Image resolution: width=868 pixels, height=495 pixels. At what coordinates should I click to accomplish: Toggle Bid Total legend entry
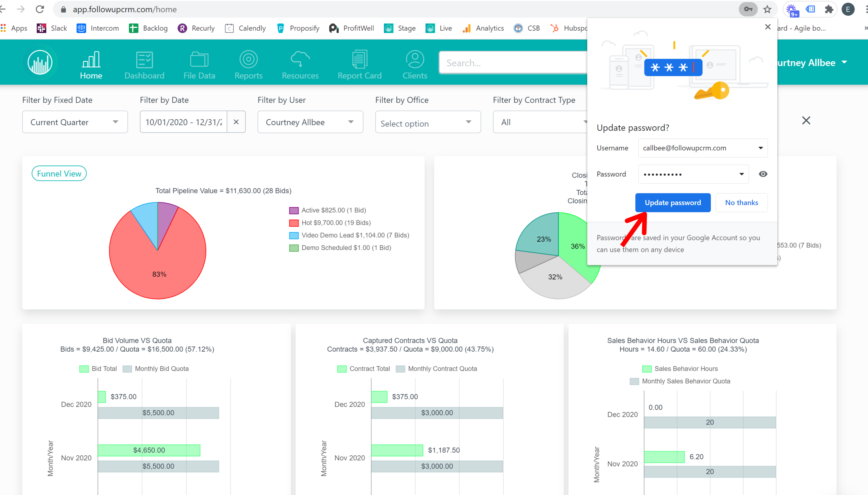[x=98, y=369]
